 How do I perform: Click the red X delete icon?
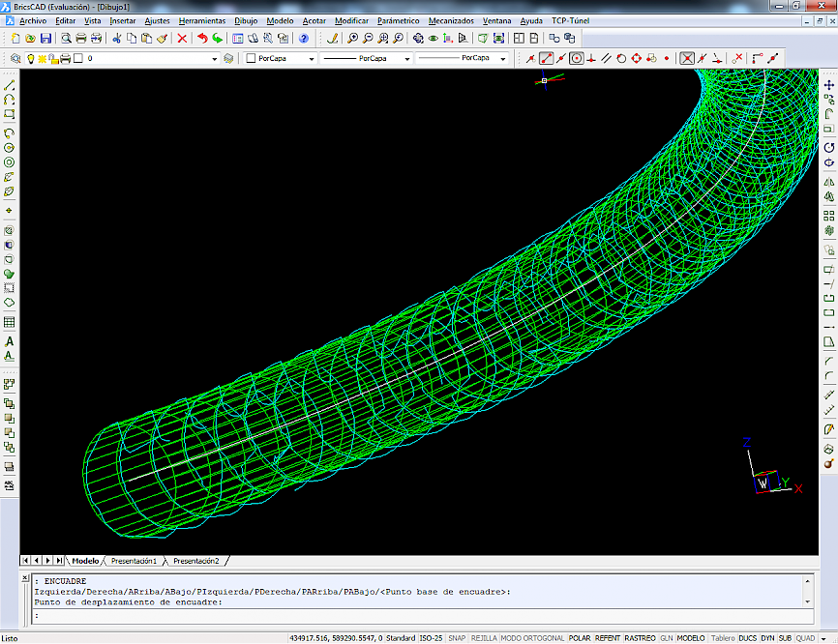coord(182,39)
